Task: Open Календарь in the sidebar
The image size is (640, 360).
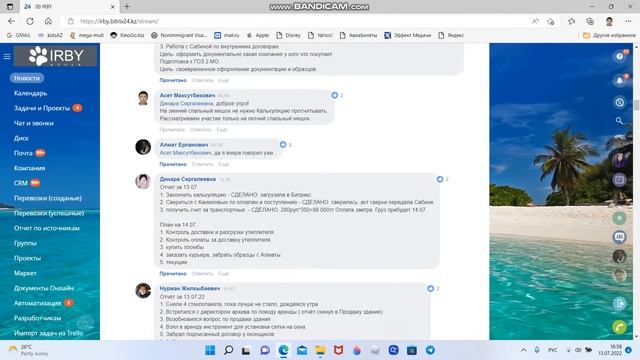Action: pos(31,93)
